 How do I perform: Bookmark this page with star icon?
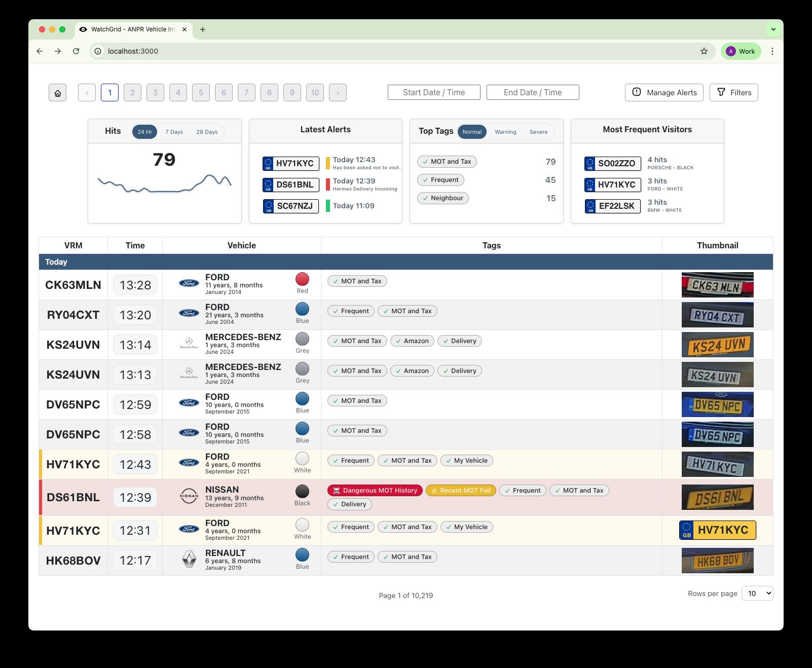tap(704, 51)
